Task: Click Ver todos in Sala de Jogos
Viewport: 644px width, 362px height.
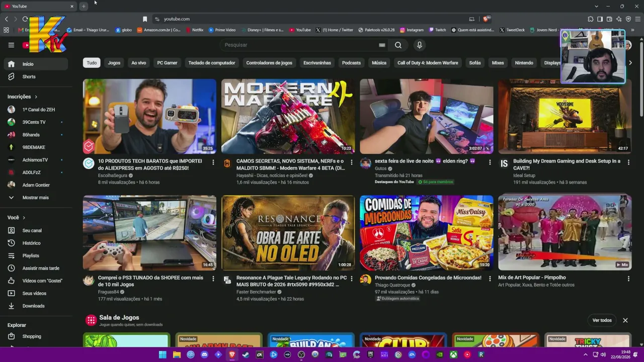Action: (602, 320)
